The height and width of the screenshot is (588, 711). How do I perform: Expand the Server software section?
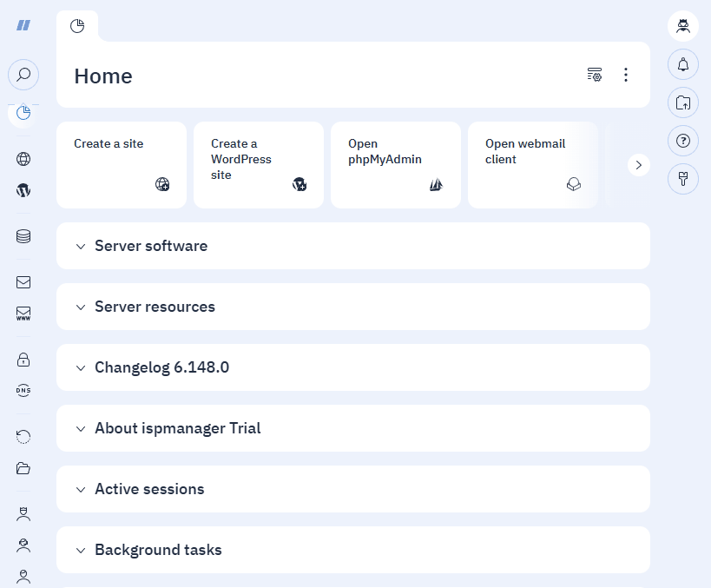pos(353,246)
